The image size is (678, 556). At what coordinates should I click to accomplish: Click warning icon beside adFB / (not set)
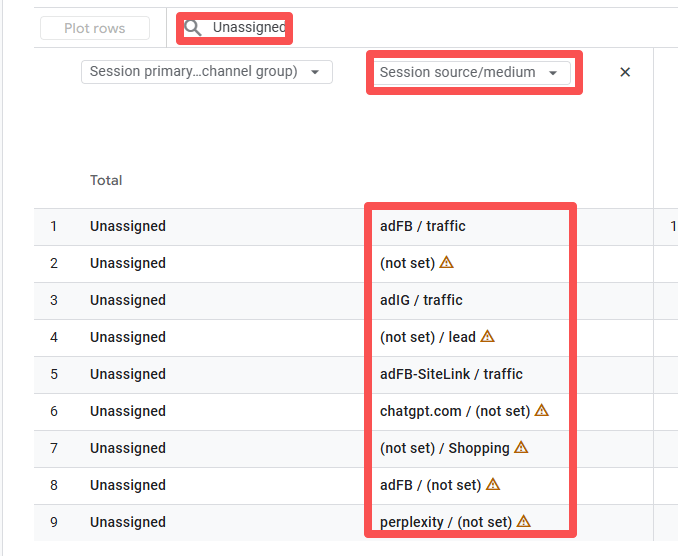click(493, 485)
